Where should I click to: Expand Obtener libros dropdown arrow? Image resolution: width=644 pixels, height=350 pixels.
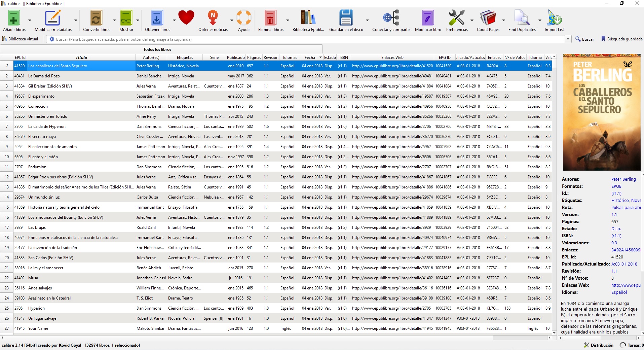(174, 20)
